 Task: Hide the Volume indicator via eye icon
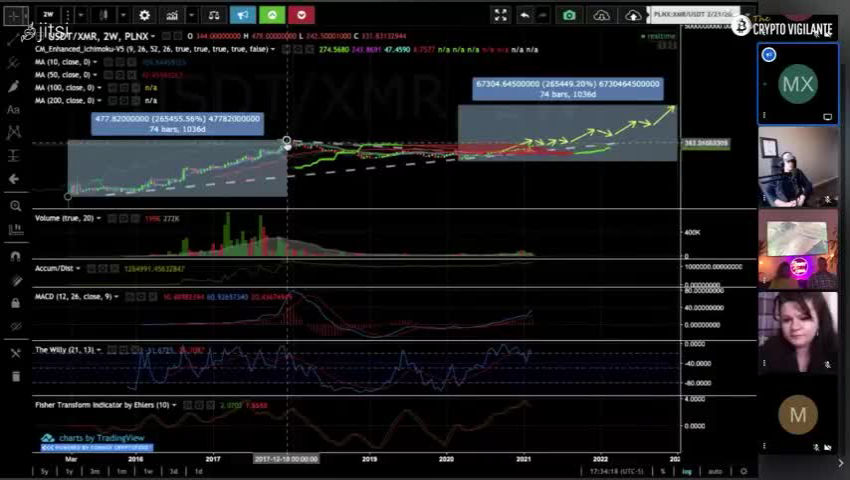click(112, 219)
